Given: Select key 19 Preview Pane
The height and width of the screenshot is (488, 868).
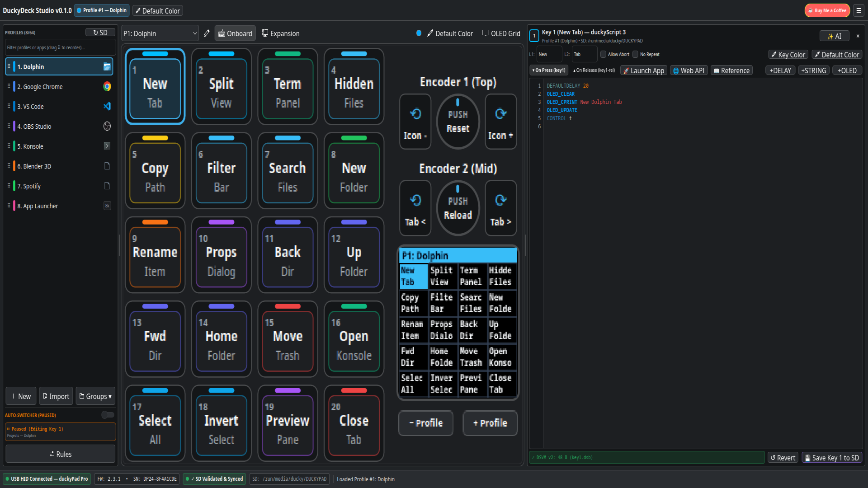Looking at the screenshot, I should pyautogui.click(x=288, y=423).
